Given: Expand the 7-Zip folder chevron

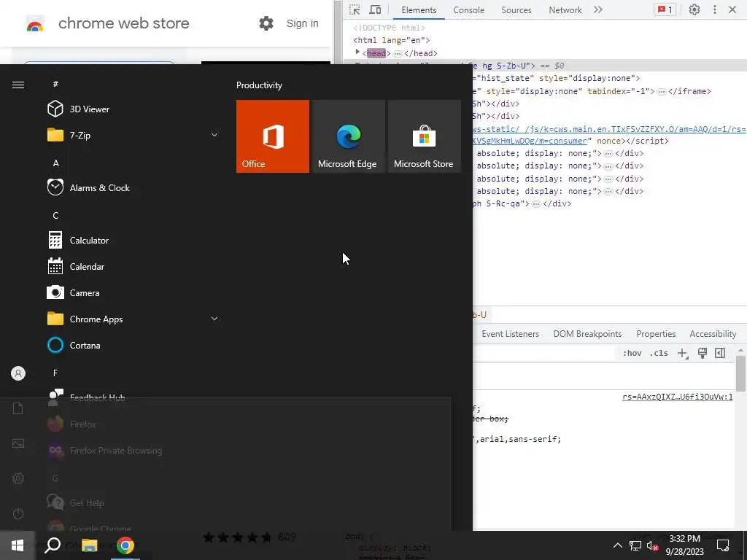Looking at the screenshot, I should 214,135.
